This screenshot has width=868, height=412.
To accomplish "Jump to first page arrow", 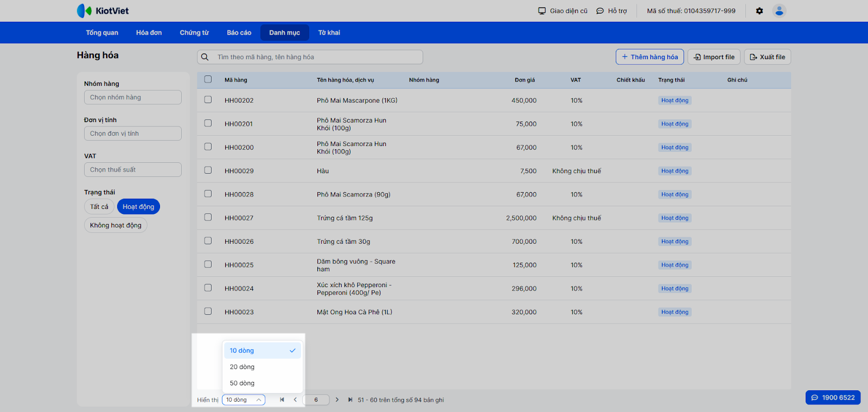I will coord(282,400).
